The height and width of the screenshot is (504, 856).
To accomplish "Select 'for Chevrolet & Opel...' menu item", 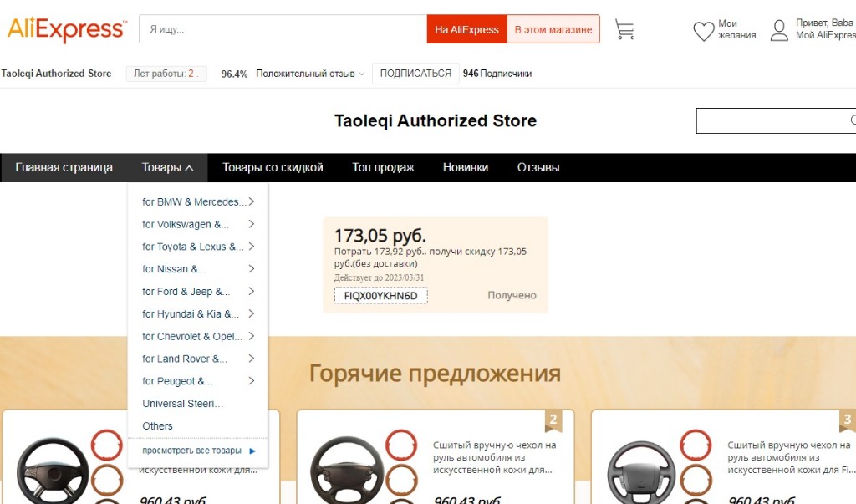I will 192,336.
